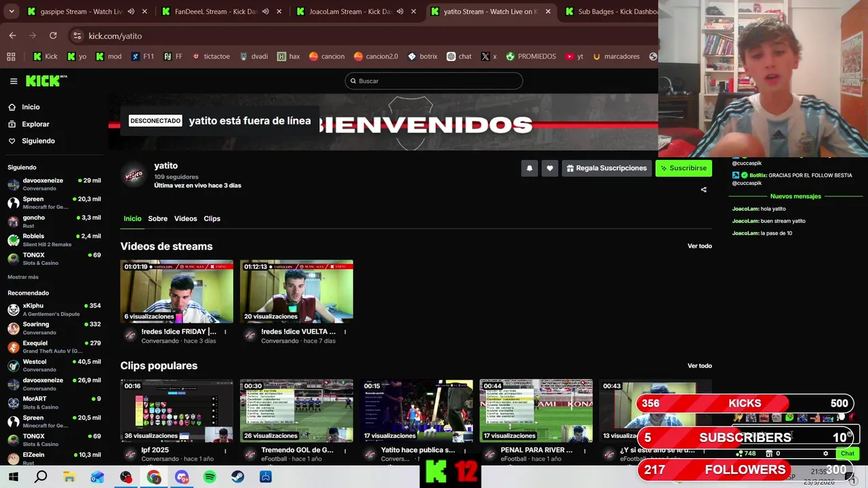Click browser back arrow

(12, 35)
